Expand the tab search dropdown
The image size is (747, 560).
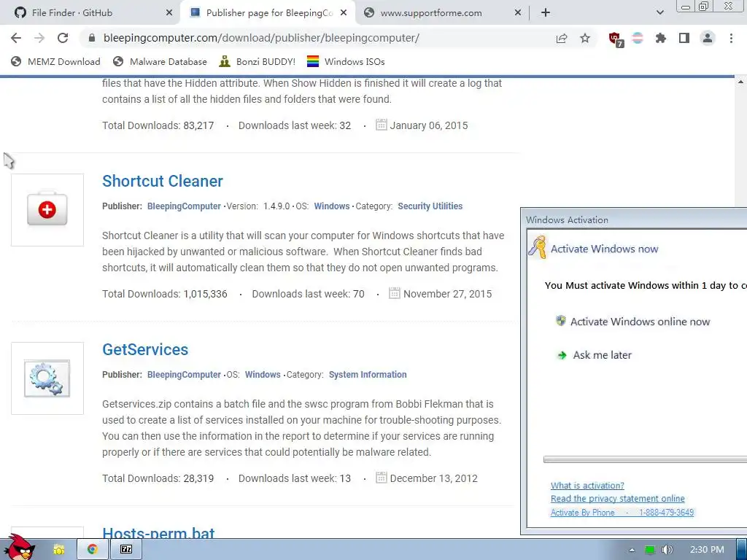click(x=659, y=13)
